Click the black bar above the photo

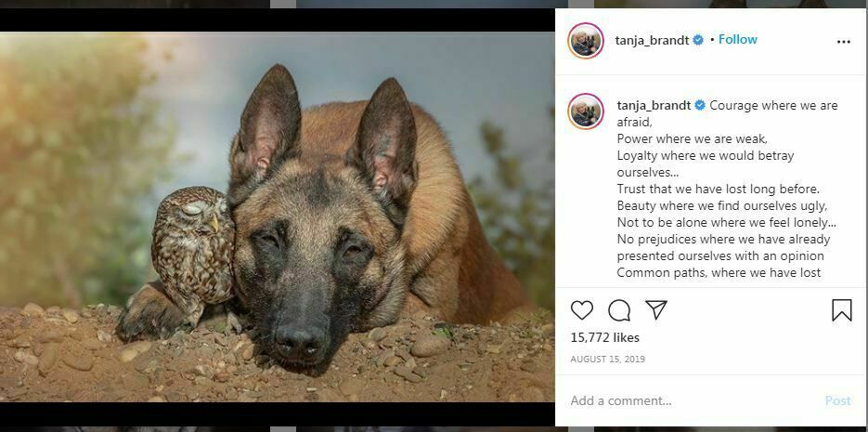click(x=277, y=20)
